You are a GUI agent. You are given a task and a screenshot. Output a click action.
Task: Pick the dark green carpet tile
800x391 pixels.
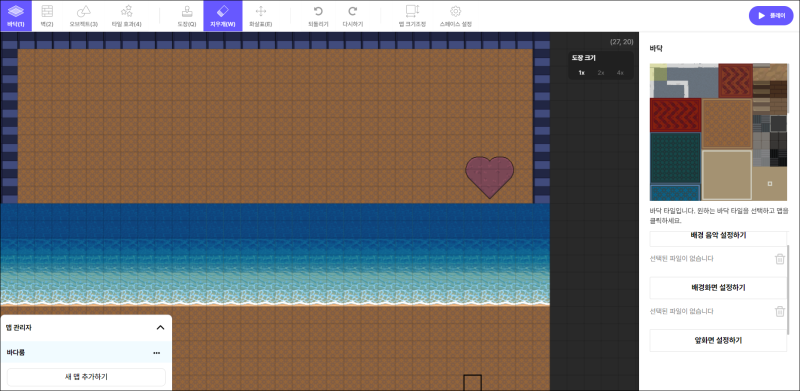tap(675, 158)
